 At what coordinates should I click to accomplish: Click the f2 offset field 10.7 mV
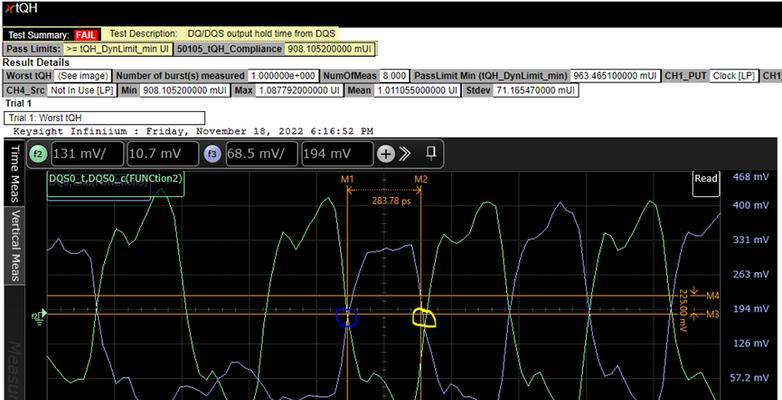pos(162,154)
